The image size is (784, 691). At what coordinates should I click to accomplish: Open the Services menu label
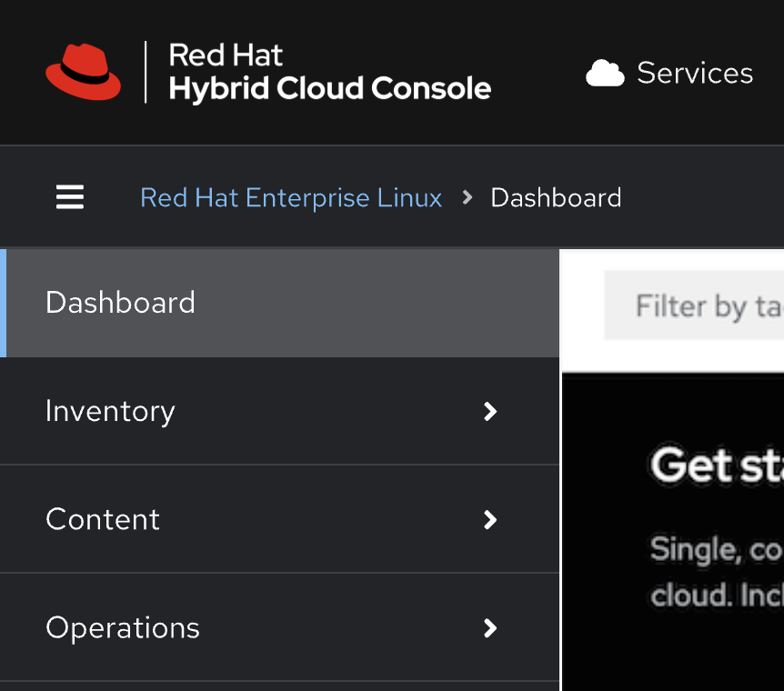click(695, 73)
